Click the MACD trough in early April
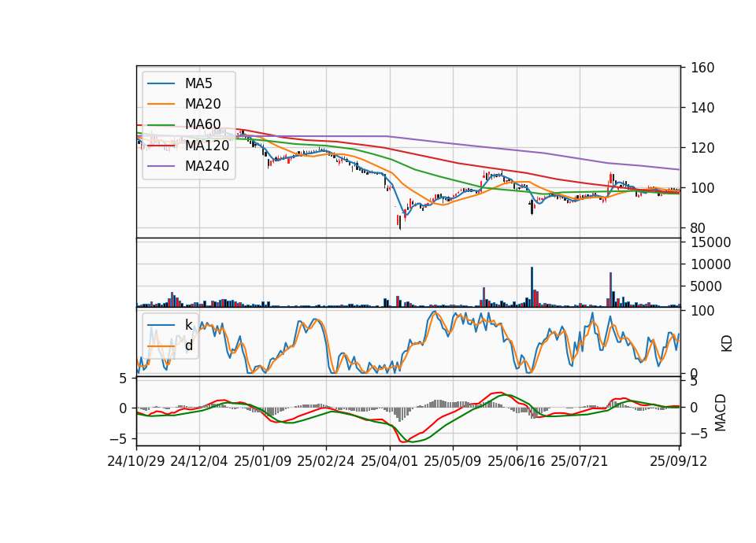 point(403,441)
